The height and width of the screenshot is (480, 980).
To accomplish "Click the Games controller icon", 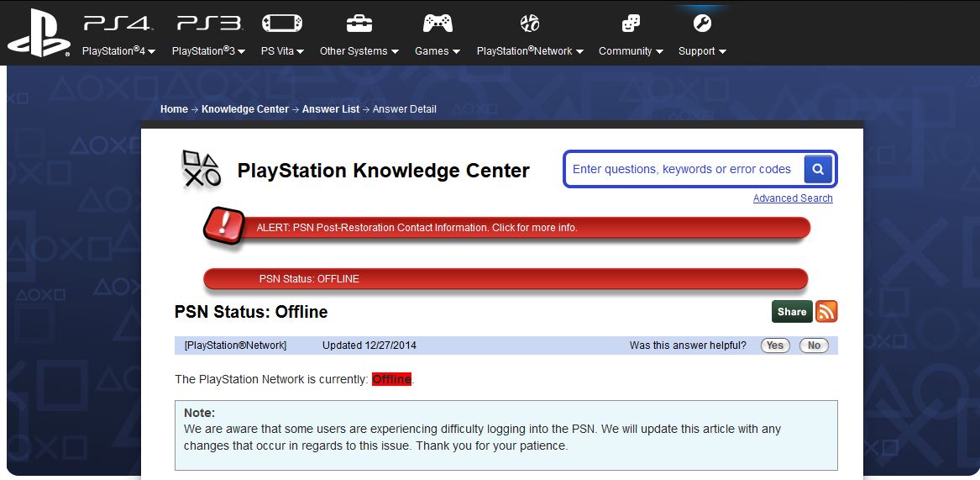I will coord(438,24).
